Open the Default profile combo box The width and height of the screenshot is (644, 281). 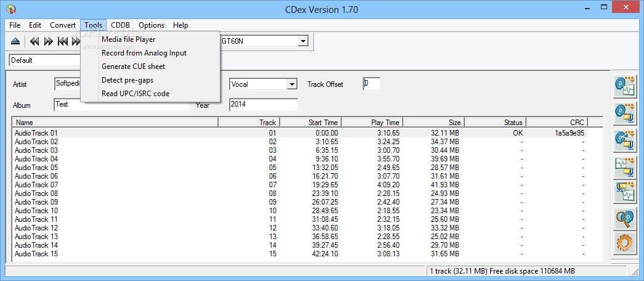pyautogui.click(x=45, y=60)
